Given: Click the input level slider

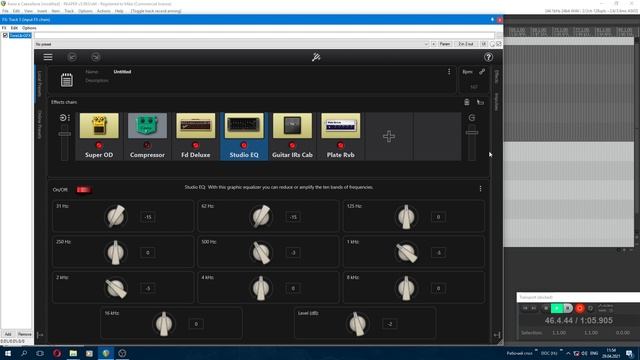Looking at the screenshot, I should (64, 142).
